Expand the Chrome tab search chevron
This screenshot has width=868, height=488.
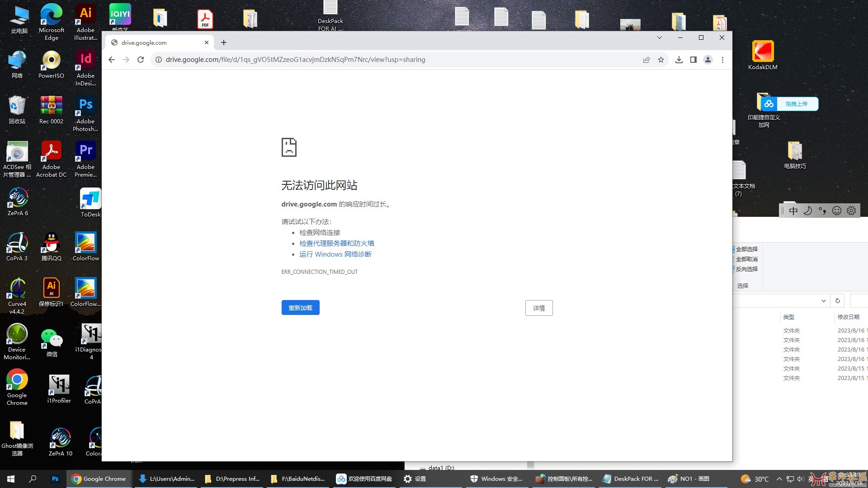(x=660, y=38)
